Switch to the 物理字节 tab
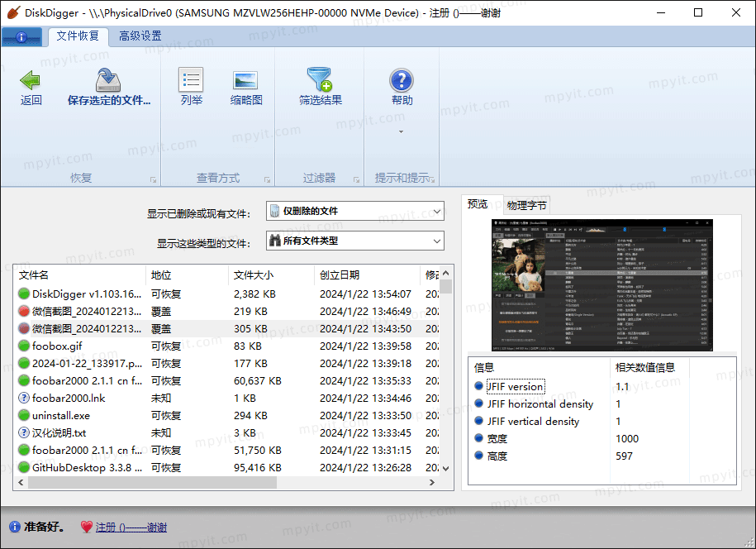The width and height of the screenshot is (756, 549). [x=526, y=206]
